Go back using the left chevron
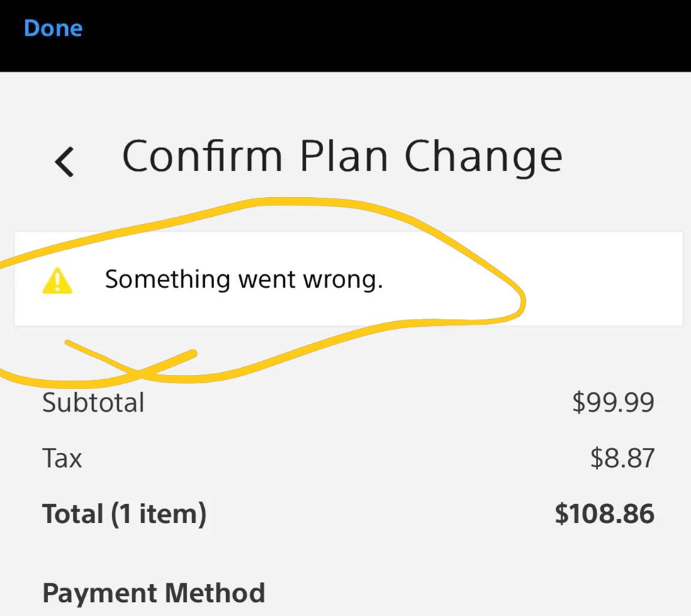 click(x=64, y=162)
